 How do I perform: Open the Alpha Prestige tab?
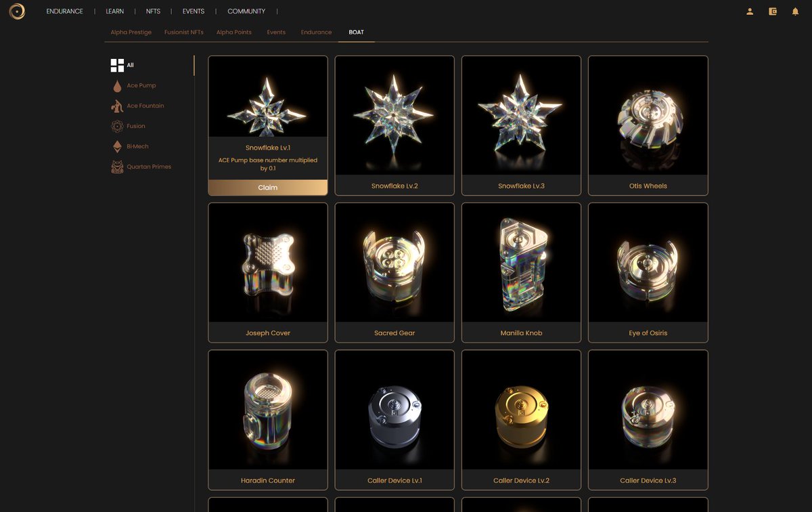click(x=131, y=32)
